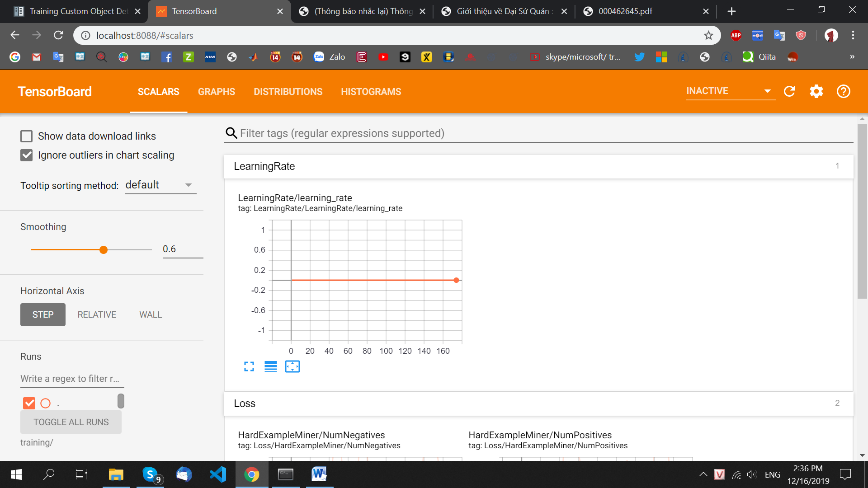868x488 pixels.
Task: Switch to HISTOGRAMS tab
Action: 371,92
